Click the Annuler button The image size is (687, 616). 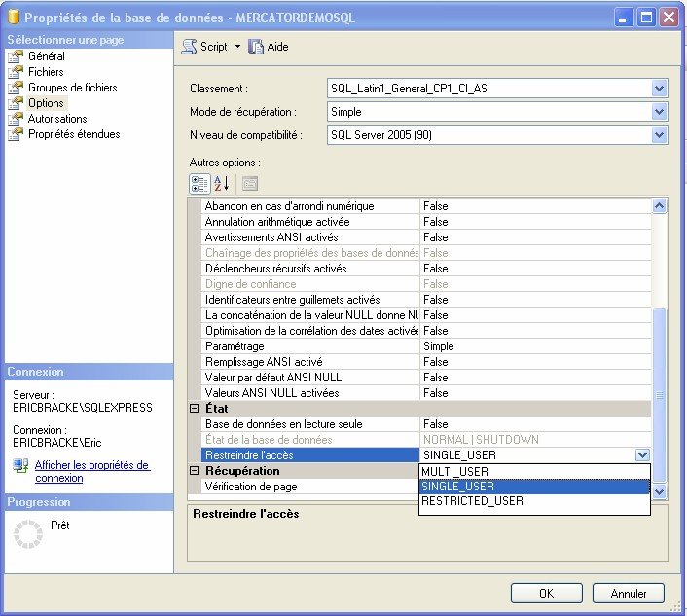click(628, 593)
